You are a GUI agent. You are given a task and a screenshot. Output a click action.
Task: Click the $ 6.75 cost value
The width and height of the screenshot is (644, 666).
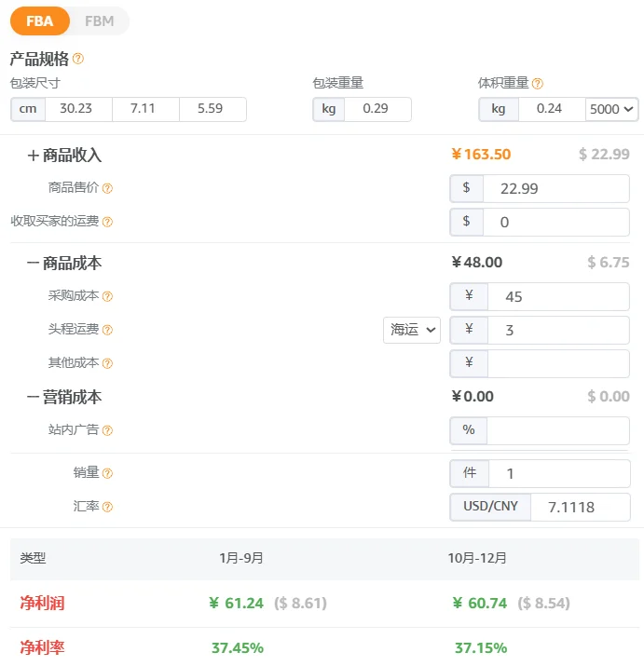609,263
